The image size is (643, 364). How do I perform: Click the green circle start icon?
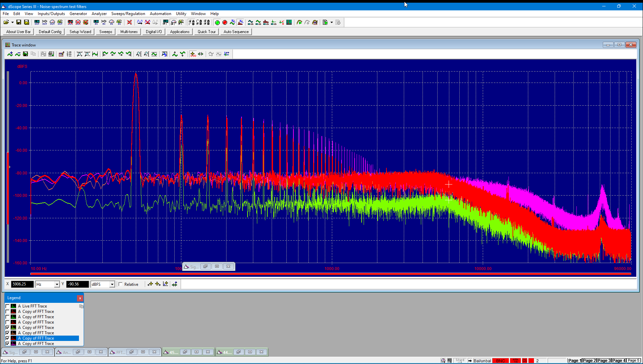(217, 22)
